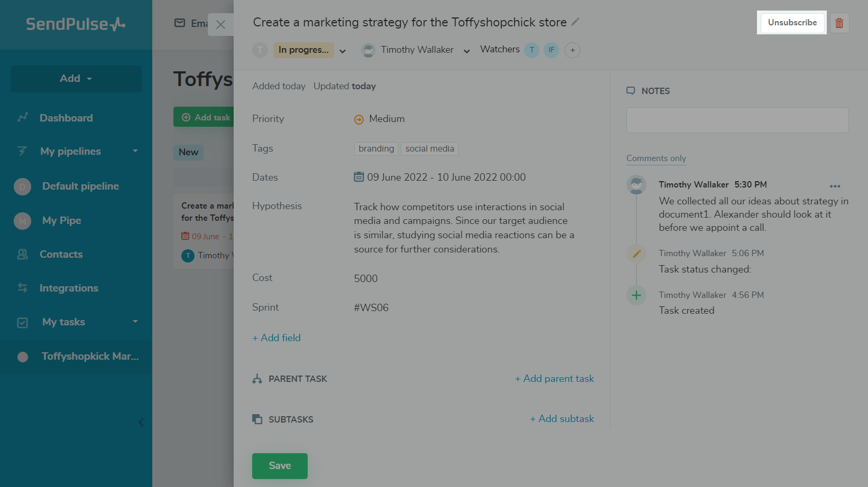Click the pencil icon to edit task title
Screen dimensions: 868x487
(x=576, y=22)
